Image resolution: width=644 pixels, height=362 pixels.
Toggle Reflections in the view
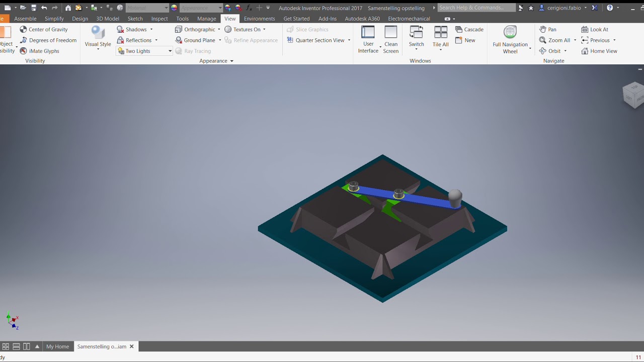(x=134, y=40)
